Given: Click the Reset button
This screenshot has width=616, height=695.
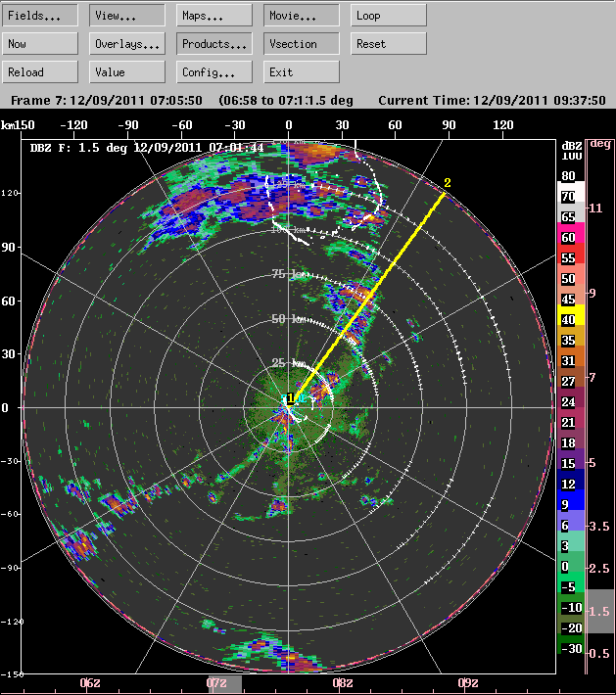Looking at the screenshot, I should (x=389, y=44).
